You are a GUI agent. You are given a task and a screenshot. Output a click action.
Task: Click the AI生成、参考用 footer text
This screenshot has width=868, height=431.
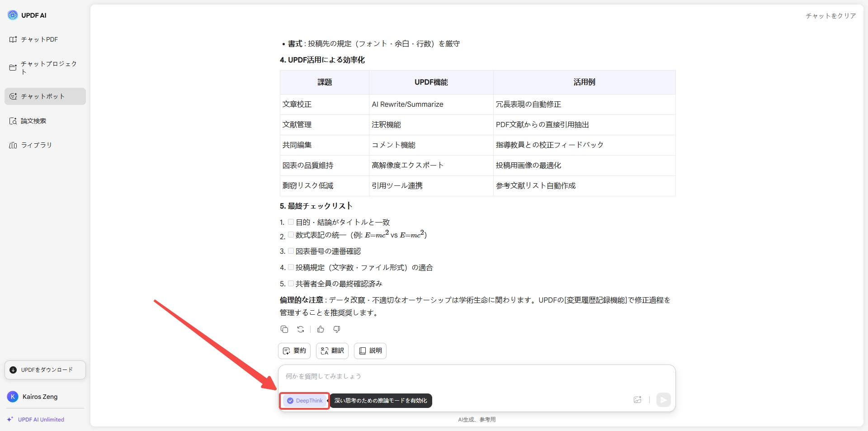(x=477, y=420)
